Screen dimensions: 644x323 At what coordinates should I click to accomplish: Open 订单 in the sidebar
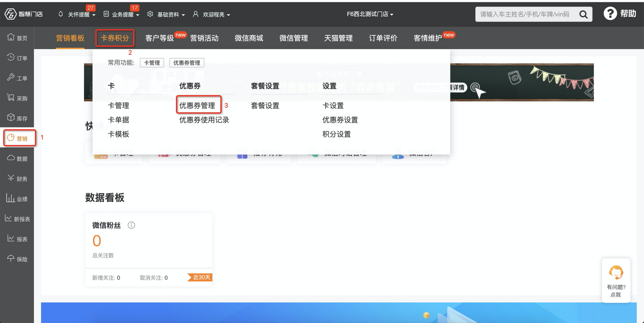tap(17, 58)
